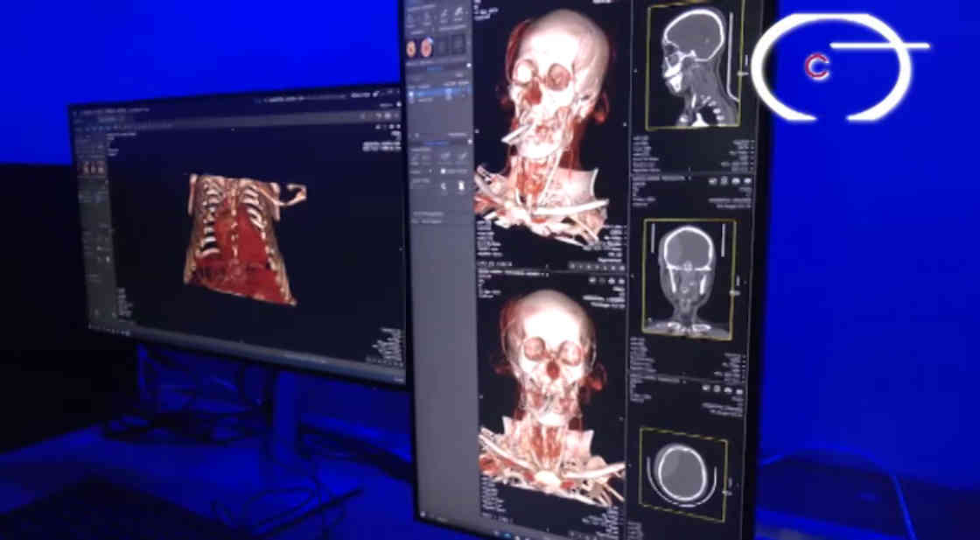The height and width of the screenshot is (540, 980).
Task: Click the rib cage 3D rendering on left monitor
Action: click(x=241, y=236)
